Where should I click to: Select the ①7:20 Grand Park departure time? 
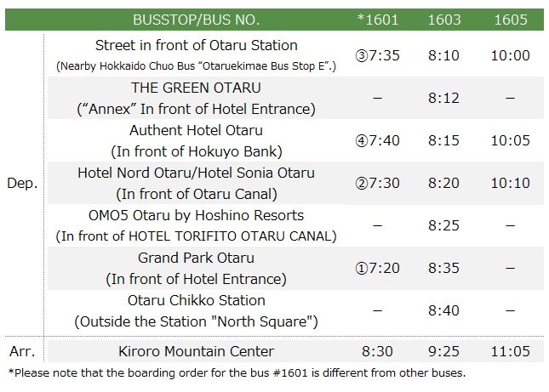tap(377, 269)
